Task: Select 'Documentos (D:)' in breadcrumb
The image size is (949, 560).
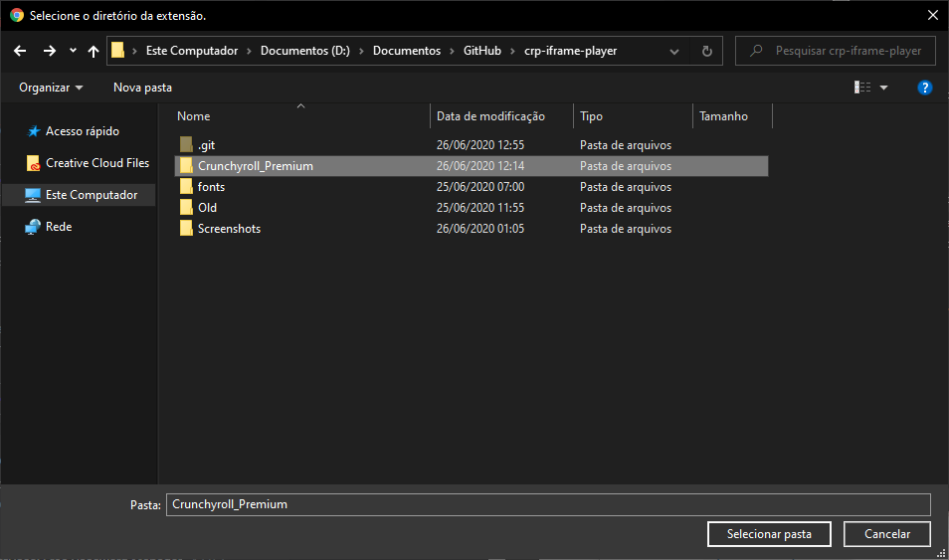Action: pos(305,51)
